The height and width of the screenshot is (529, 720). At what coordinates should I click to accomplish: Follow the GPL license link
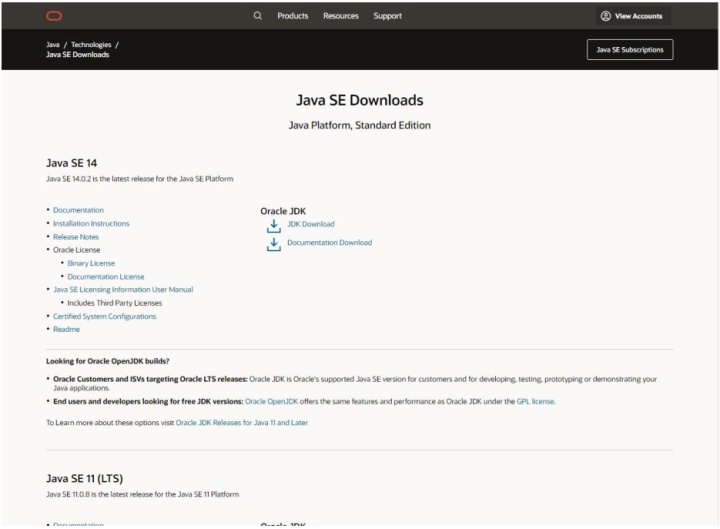(x=535, y=401)
